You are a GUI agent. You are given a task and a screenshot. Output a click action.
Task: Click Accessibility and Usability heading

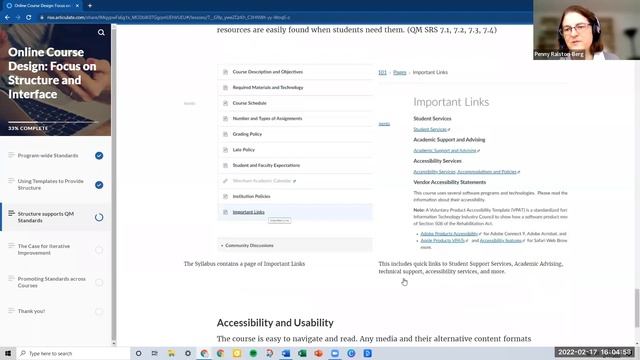275,323
